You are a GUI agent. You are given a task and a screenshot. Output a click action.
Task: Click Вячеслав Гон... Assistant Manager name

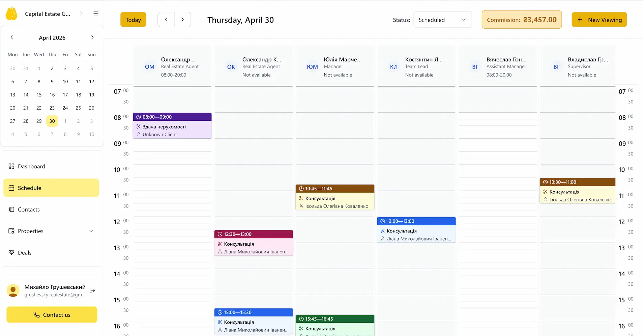tap(506, 60)
